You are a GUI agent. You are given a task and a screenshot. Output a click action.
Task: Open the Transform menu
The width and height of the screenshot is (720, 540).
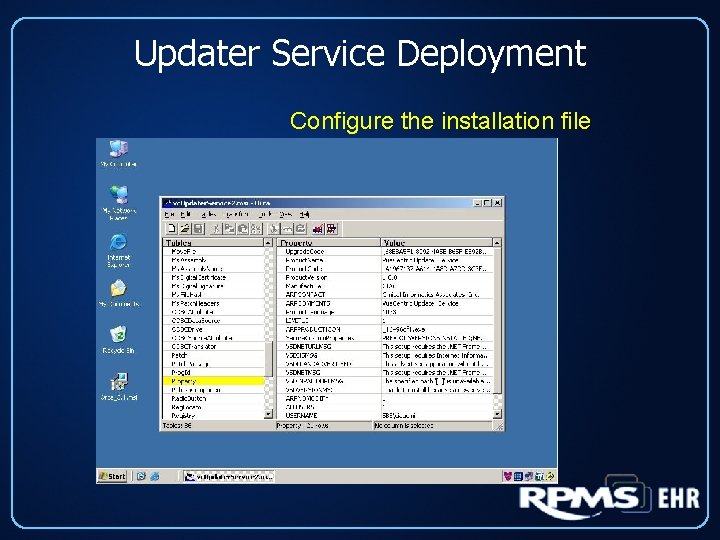[236, 214]
